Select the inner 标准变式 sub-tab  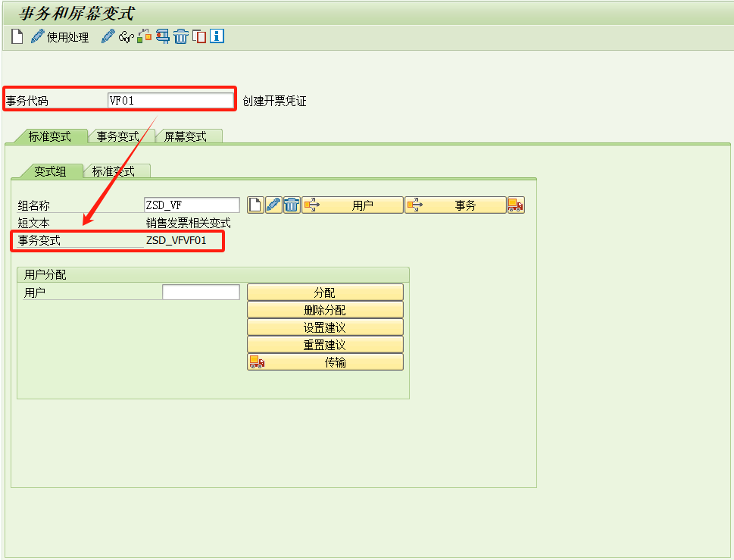click(x=114, y=171)
